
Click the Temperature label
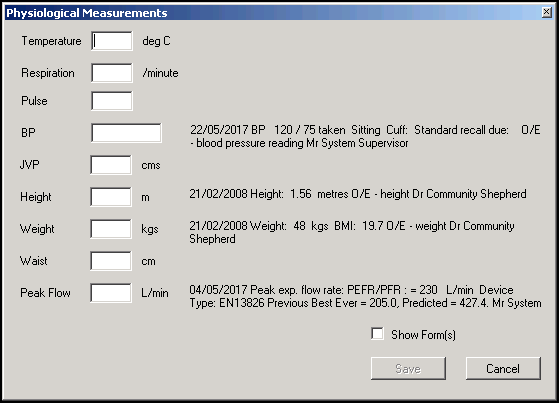(51, 41)
